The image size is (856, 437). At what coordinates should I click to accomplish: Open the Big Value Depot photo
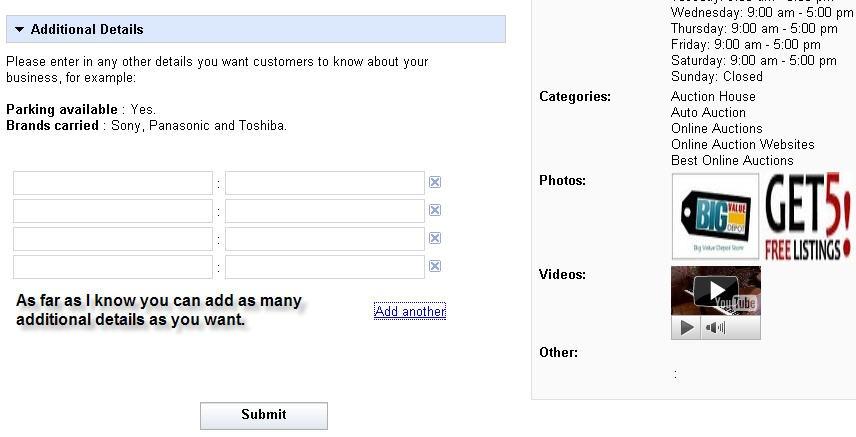point(715,216)
